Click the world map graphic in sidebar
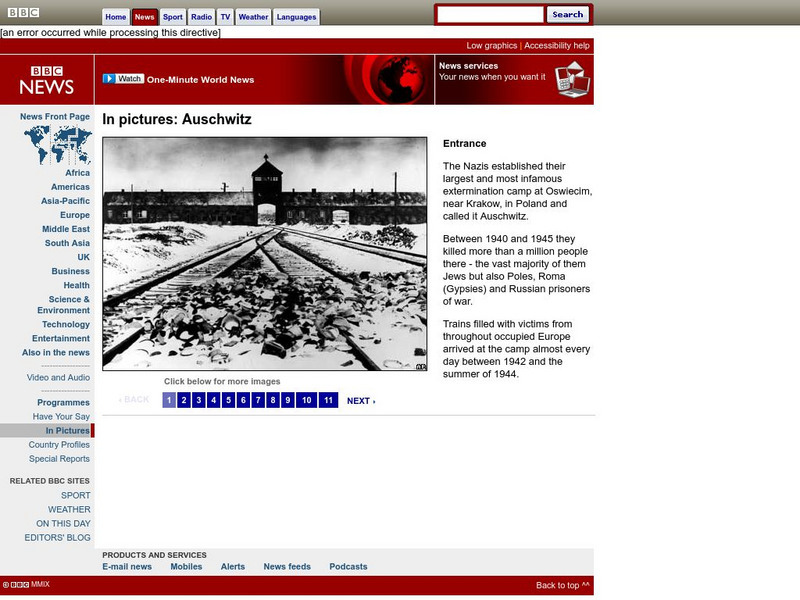 [58, 145]
